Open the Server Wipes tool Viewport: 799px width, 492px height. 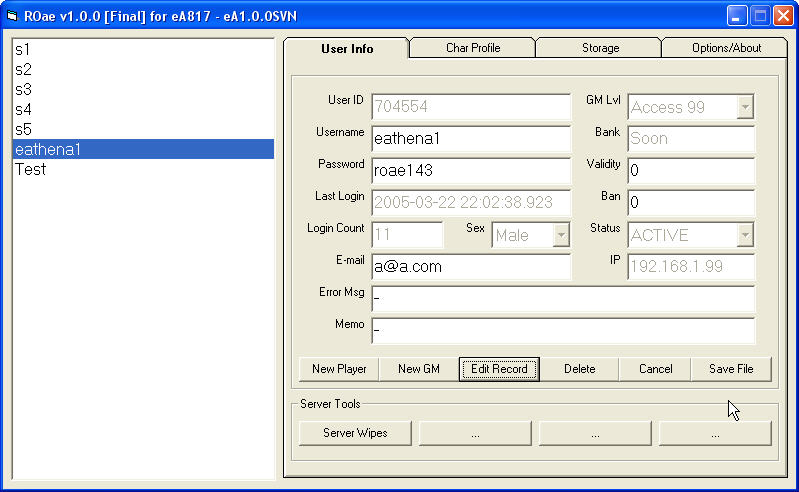[355, 433]
